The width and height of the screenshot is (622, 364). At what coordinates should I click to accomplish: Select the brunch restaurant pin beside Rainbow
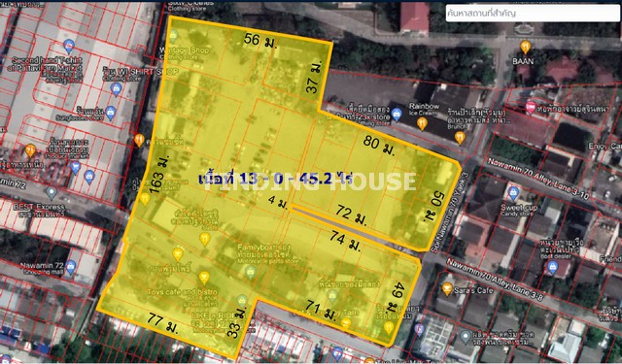tap(460, 138)
